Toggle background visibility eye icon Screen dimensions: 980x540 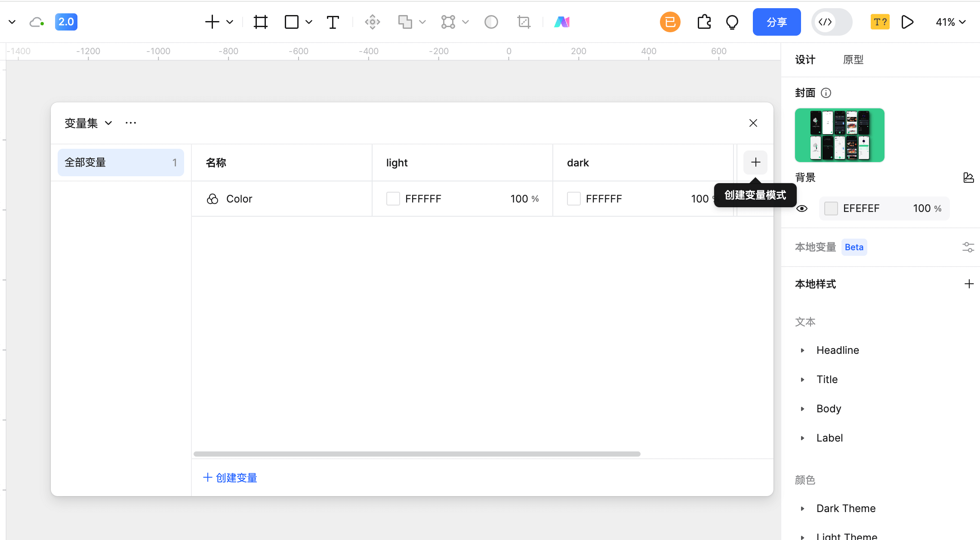[x=802, y=209]
